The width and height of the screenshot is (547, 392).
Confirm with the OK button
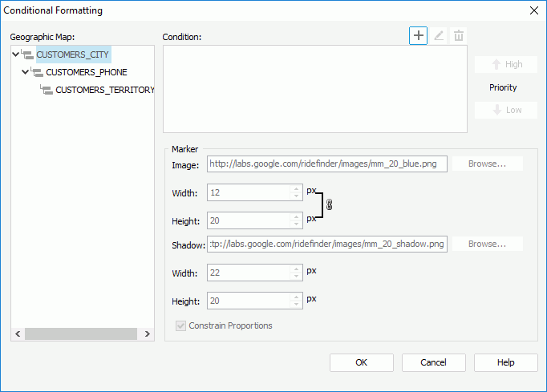pos(362,362)
